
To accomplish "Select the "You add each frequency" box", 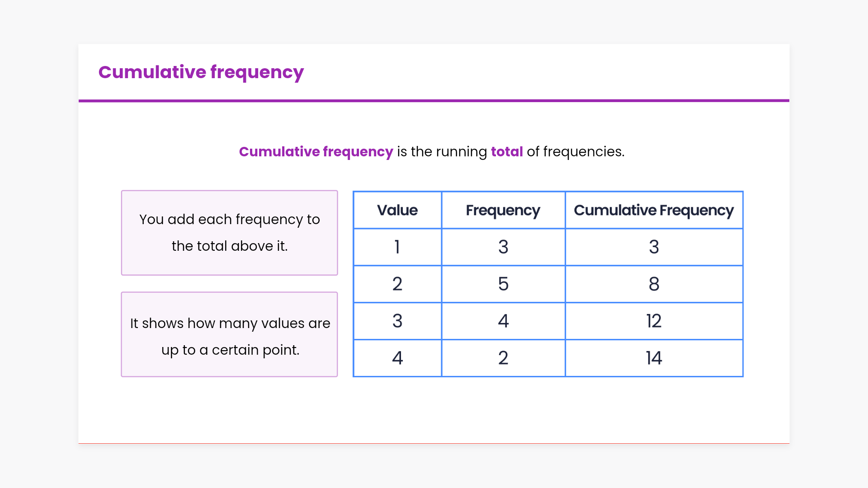I will [229, 233].
